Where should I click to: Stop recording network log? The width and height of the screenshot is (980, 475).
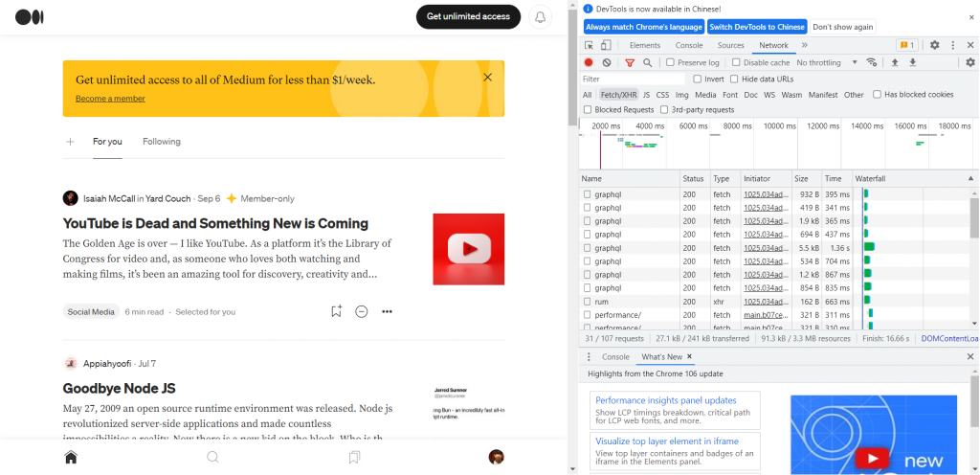click(x=589, y=62)
